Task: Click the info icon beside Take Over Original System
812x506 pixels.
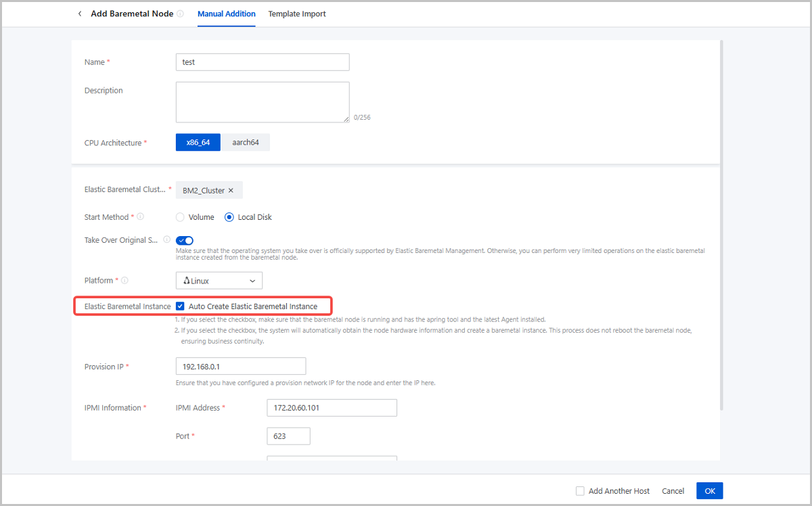Action: coord(166,239)
